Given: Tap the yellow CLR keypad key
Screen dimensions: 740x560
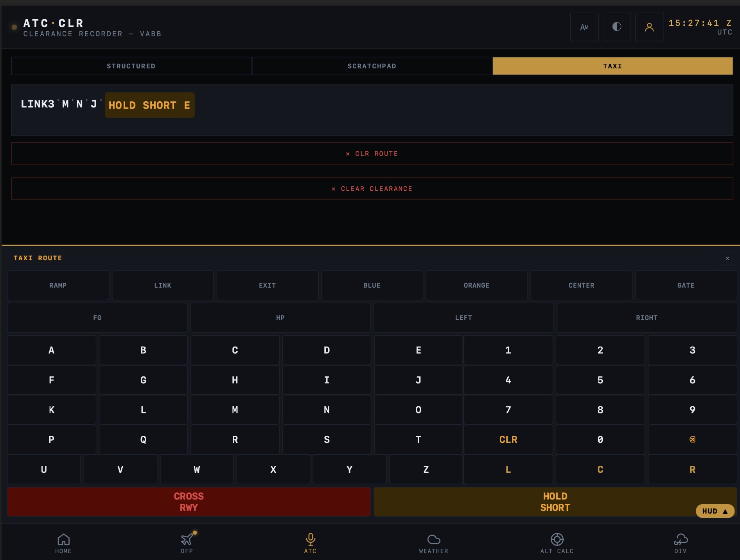Looking at the screenshot, I should tap(508, 440).
